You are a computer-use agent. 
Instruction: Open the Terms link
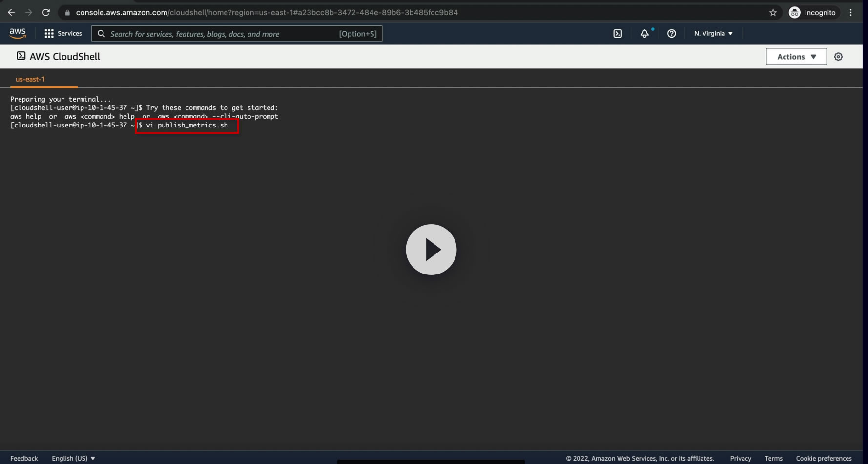point(773,458)
